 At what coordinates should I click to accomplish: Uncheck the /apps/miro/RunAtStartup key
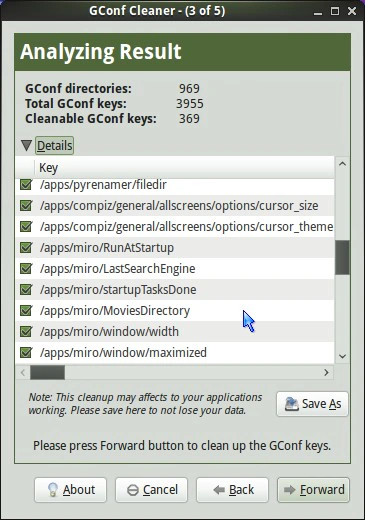click(x=26, y=248)
